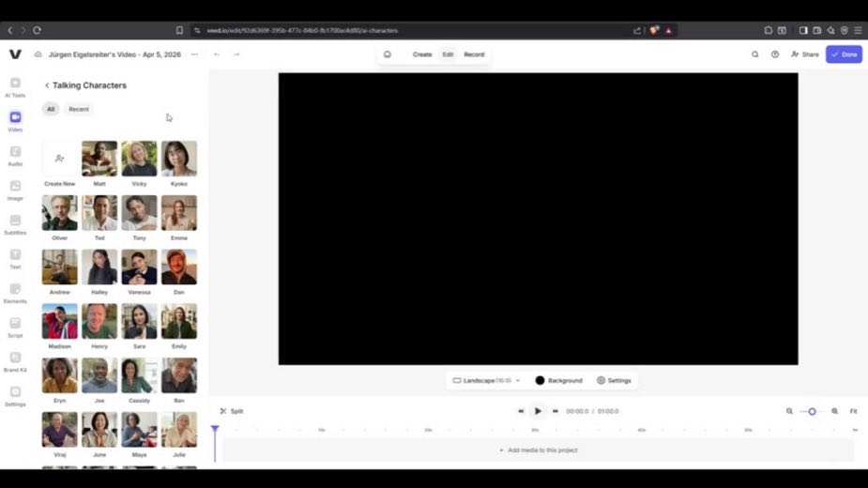Adjust the timeline zoom slider handle
This screenshot has width=868, height=488.
(812, 411)
